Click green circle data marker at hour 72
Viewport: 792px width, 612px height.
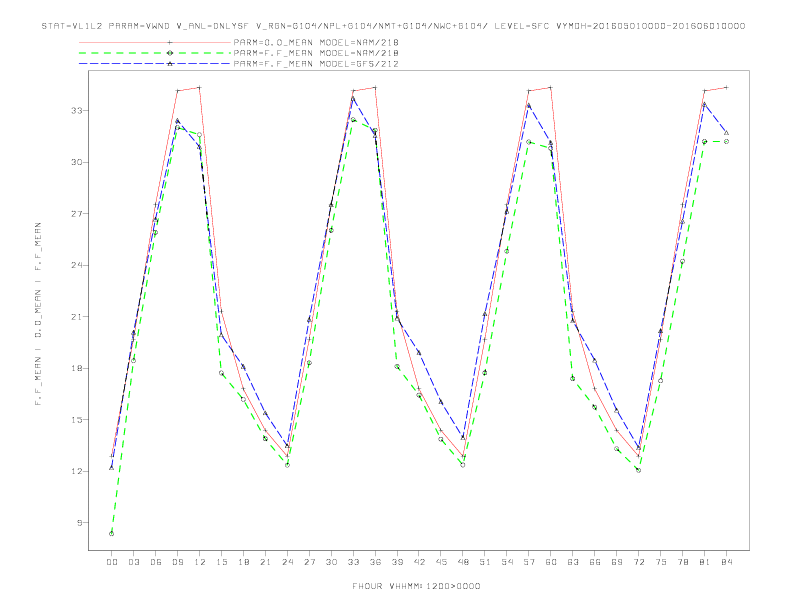click(638, 470)
